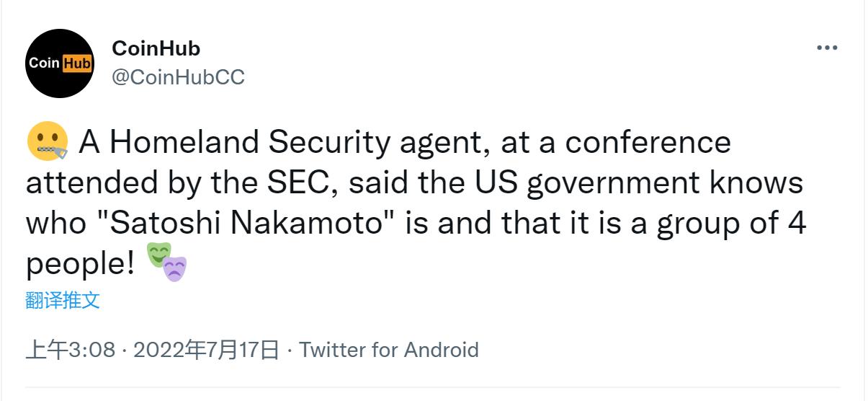Open the @CoinHubCC handle link
The width and height of the screenshot is (868, 401).
point(179,77)
